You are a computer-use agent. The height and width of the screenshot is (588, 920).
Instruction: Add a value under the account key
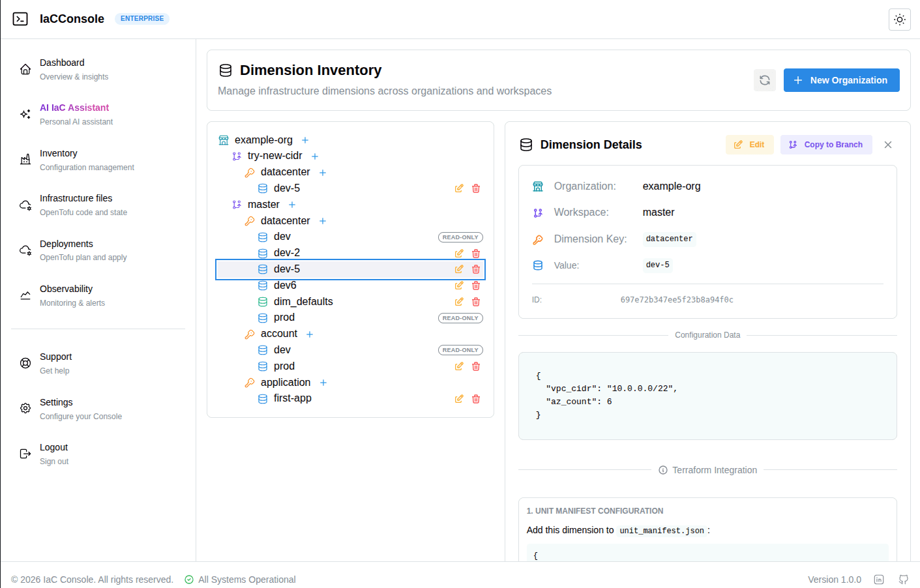(x=310, y=334)
